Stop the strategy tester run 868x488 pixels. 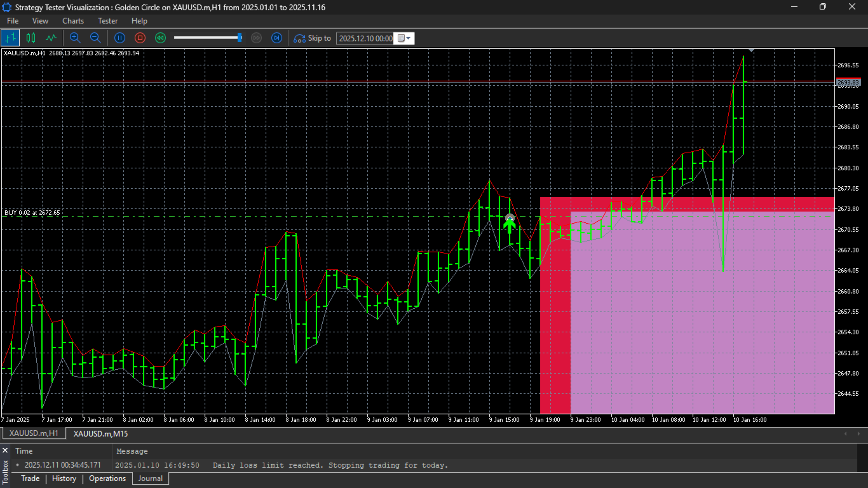click(140, 38)
